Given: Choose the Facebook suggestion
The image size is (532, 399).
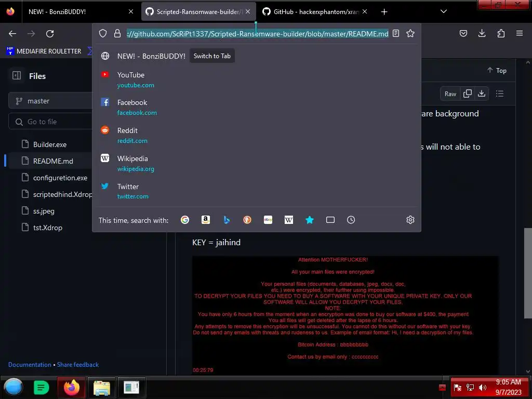Looking at the screenshot, I should coord(256,107).
